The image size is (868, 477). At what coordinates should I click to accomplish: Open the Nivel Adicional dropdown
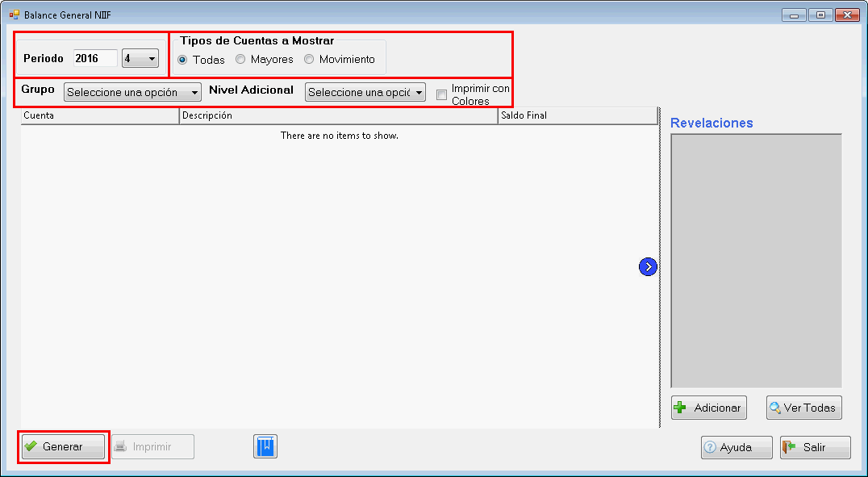[x=365, y=92]
